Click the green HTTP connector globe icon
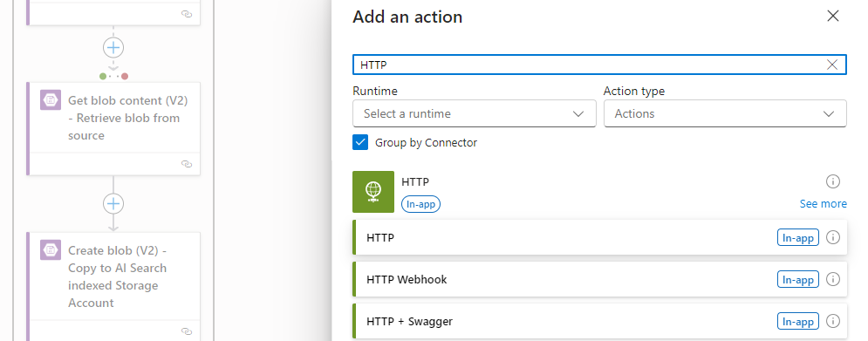Screen dimensions: 868x341 [373, 192]
